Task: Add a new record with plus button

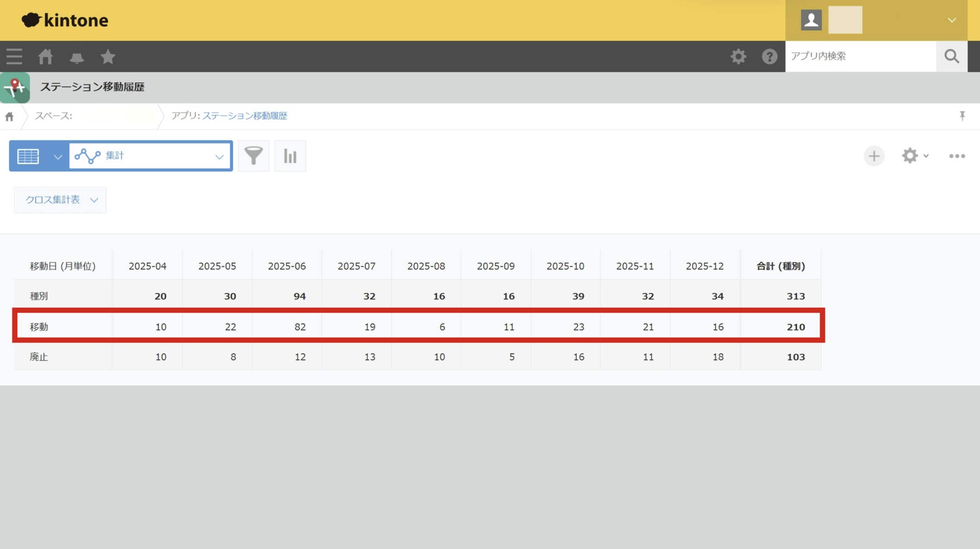Action: (874, 156)
